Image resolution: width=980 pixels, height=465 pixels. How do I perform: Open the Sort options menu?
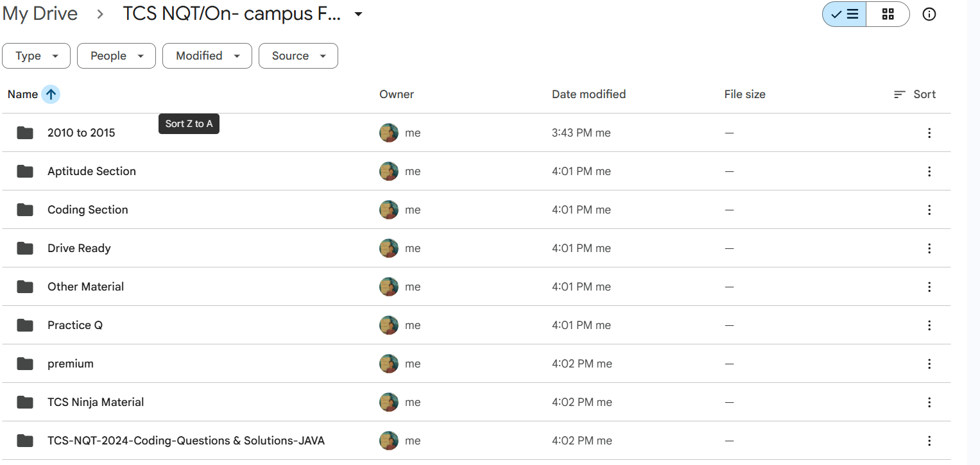tap(915, 94)
